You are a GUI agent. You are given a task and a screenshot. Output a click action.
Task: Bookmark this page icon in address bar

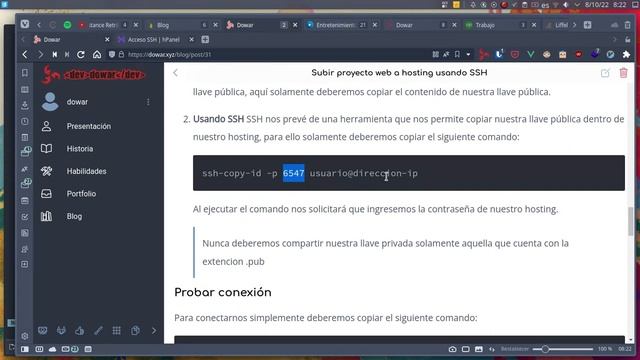coord(458,54)
